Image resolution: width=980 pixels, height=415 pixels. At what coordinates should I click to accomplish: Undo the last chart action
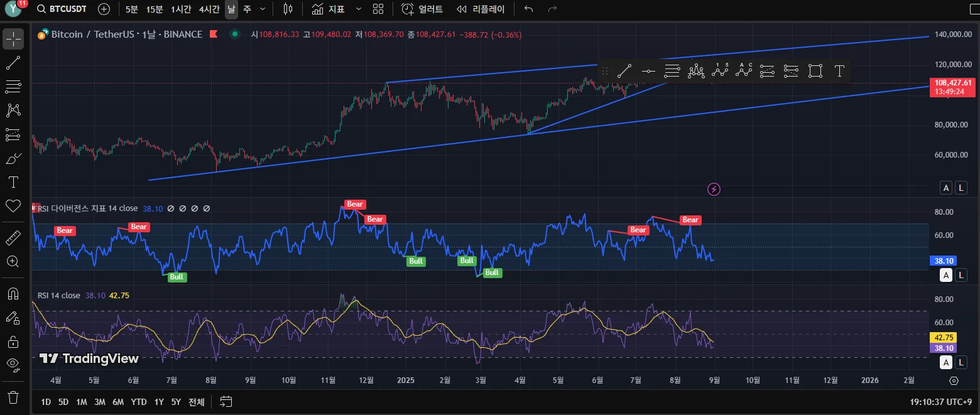click(529, 9)
